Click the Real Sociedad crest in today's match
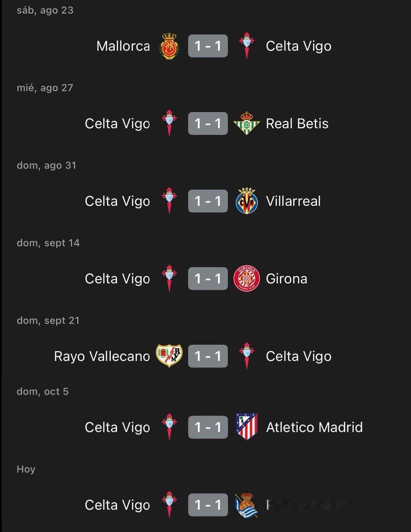The width and height of the screenshot is (411, 532). pos(247,505)
